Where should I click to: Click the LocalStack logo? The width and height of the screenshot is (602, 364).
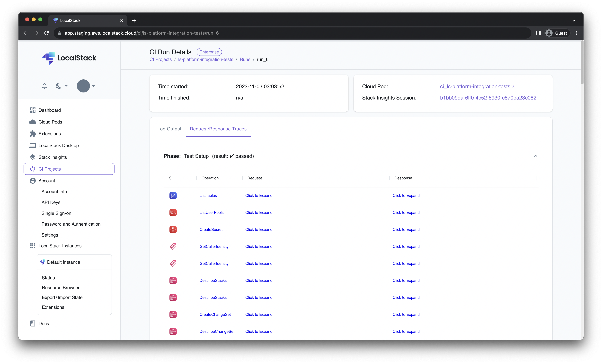click(x=69, y=58)
